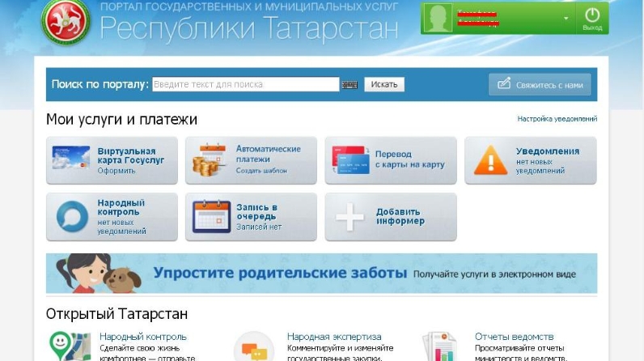Click the speech bubble Народный контроль icon

click(72, 217)
